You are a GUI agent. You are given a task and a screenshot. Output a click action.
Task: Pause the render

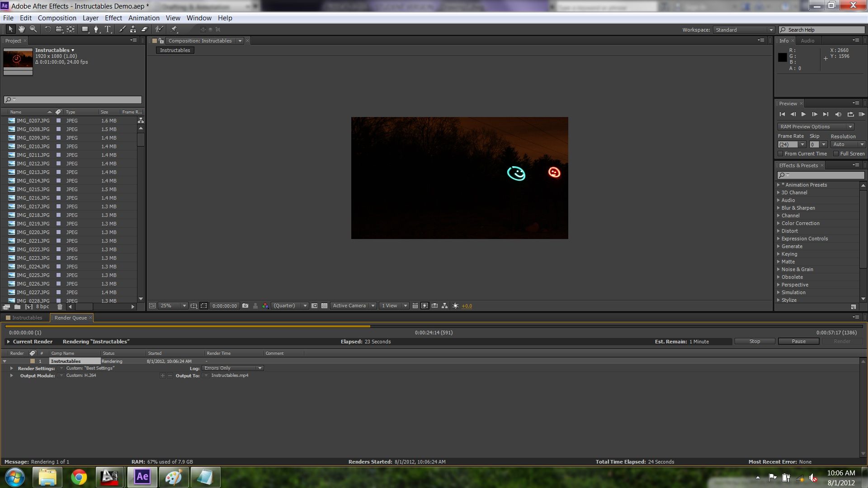coord(798,342)
